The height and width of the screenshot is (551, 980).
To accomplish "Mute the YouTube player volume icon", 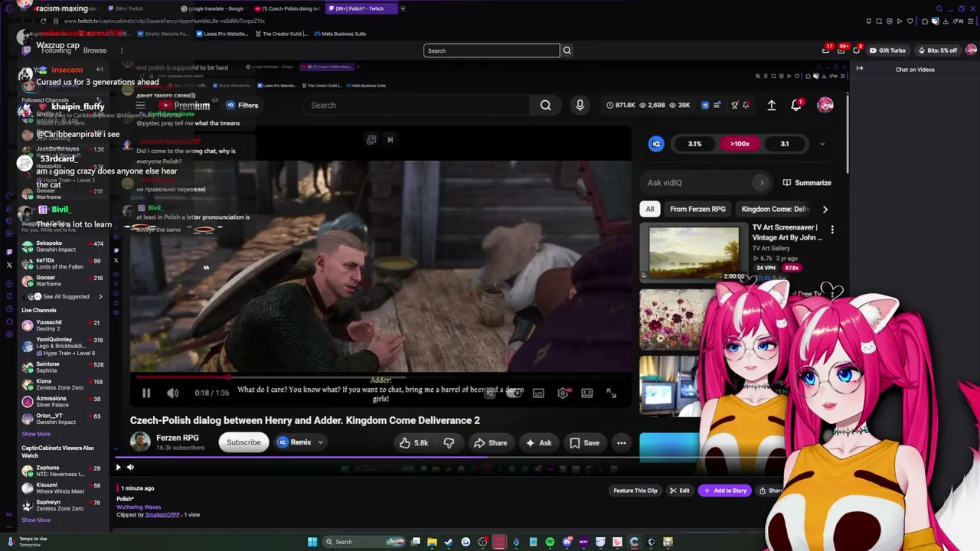I will 173,393.
